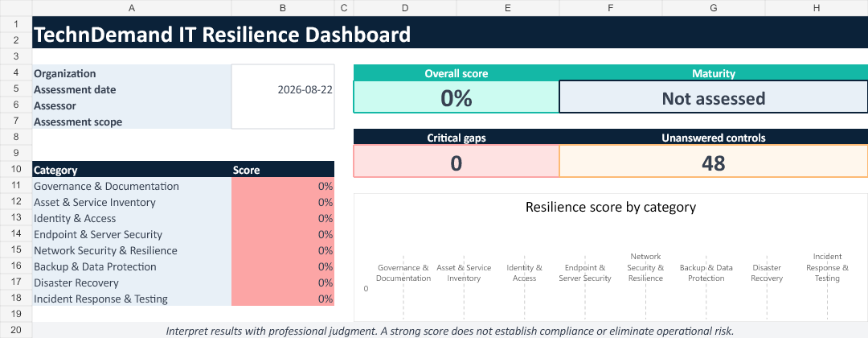Click the empty Assessment scope value cell
This screenshot has height=338, width=868.
(x=283, y=122)
